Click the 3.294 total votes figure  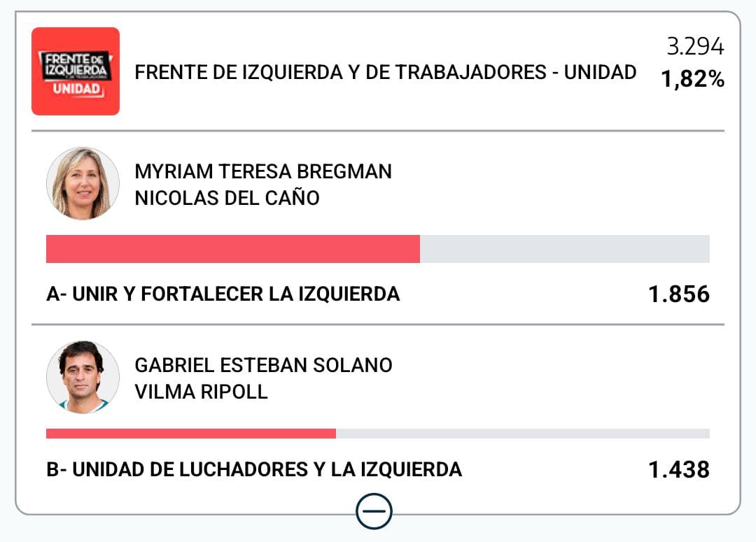[695, 48]
